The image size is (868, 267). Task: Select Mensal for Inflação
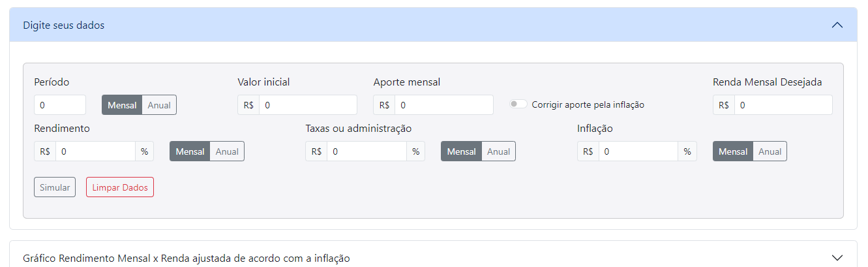click(732, 151)
